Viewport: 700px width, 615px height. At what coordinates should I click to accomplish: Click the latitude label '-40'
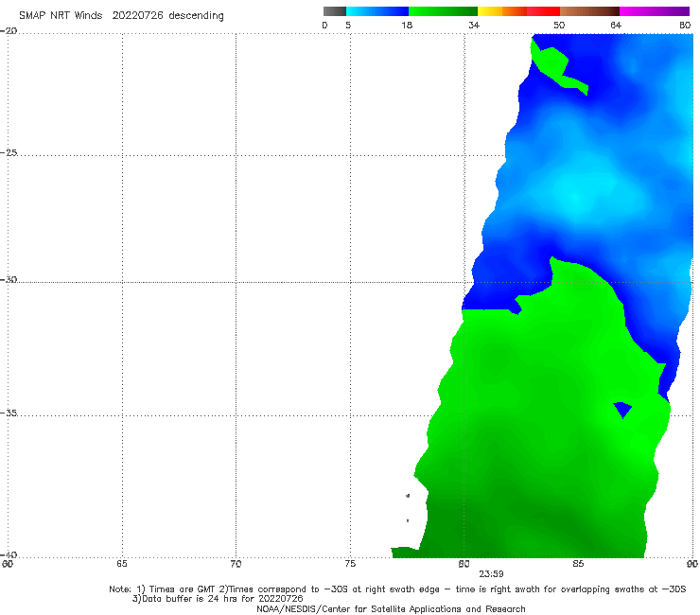coord(9,554)
